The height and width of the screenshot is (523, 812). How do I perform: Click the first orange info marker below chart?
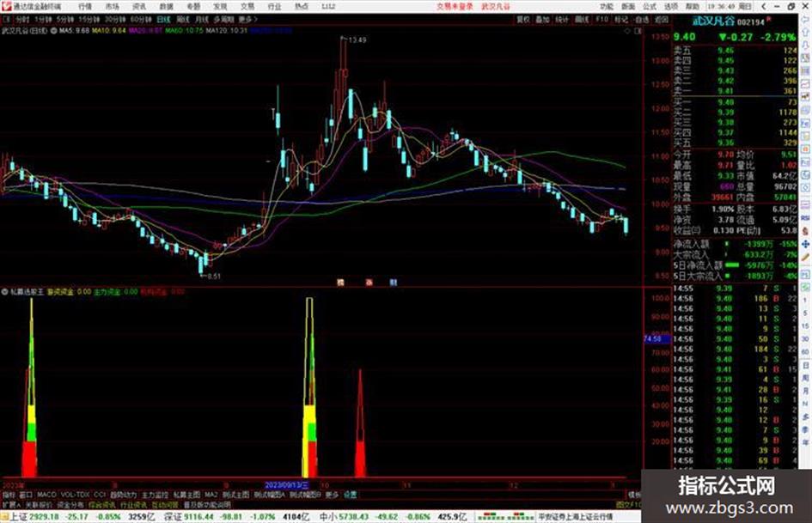point(340,283)
